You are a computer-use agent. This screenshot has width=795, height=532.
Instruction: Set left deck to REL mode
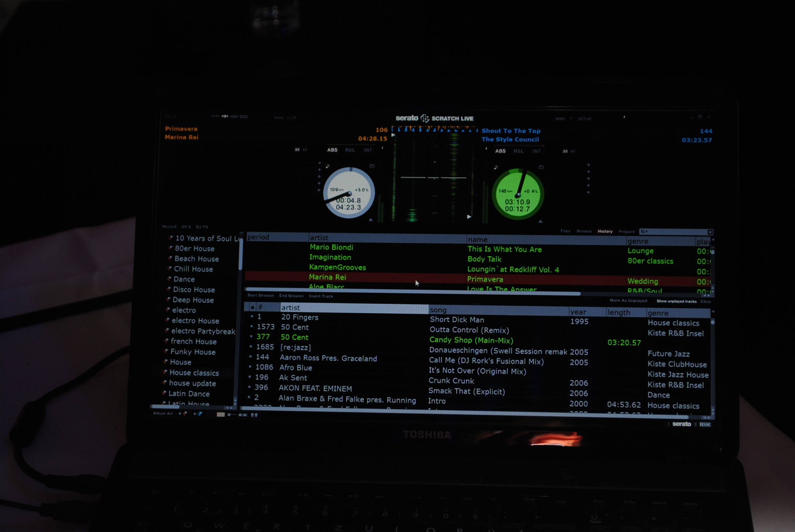(350, 150)
